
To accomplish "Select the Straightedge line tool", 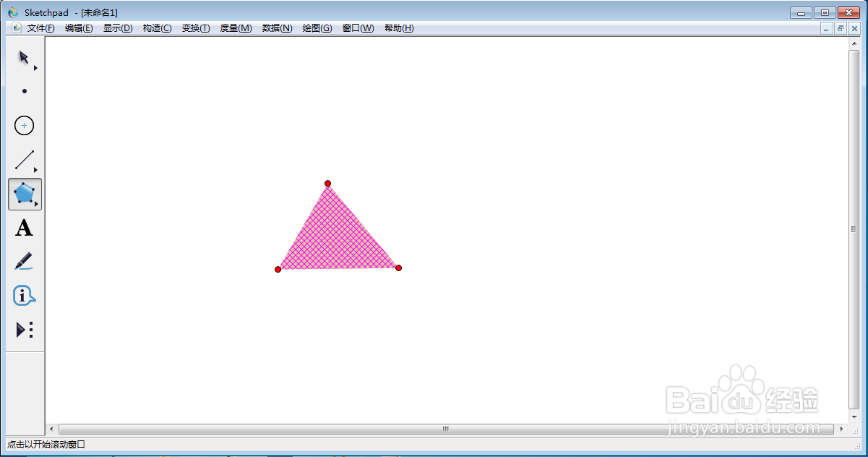I will 25,160.
